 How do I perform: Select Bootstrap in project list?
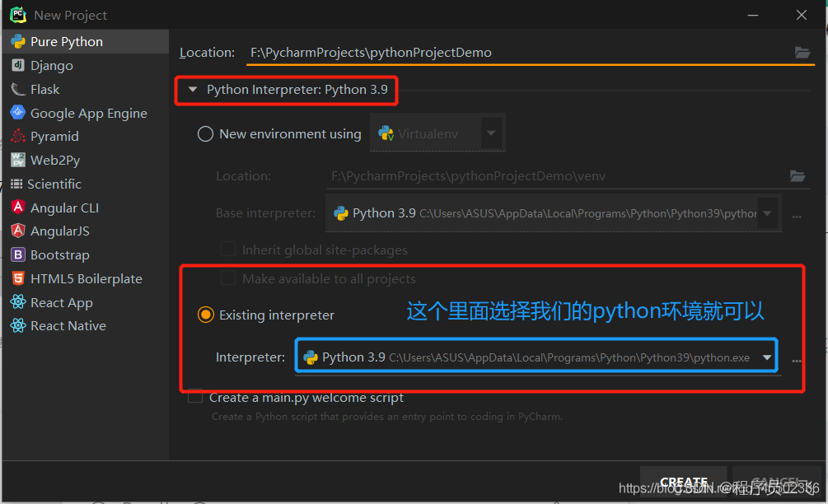tap(86, 255)
